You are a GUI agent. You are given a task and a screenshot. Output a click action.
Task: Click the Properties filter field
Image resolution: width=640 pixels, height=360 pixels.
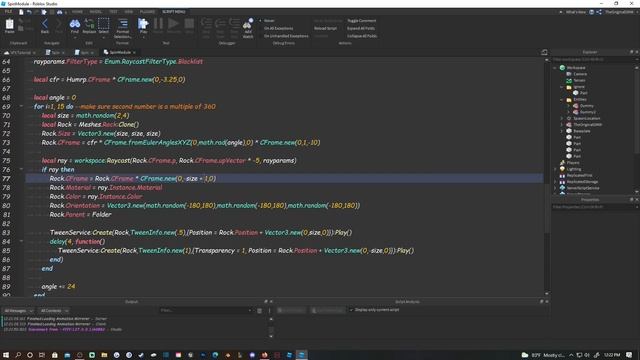tap(594, 207)
